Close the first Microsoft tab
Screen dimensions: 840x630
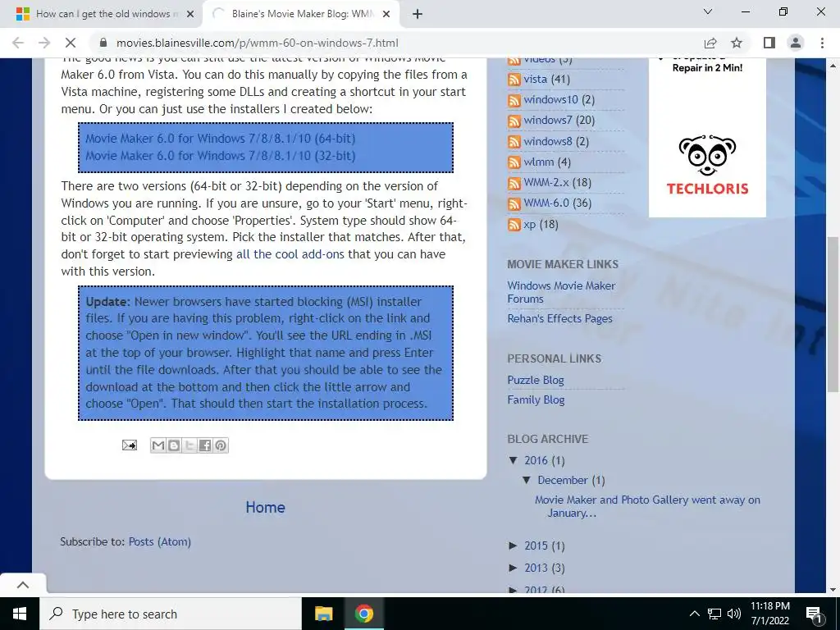[x=190, y=14]
